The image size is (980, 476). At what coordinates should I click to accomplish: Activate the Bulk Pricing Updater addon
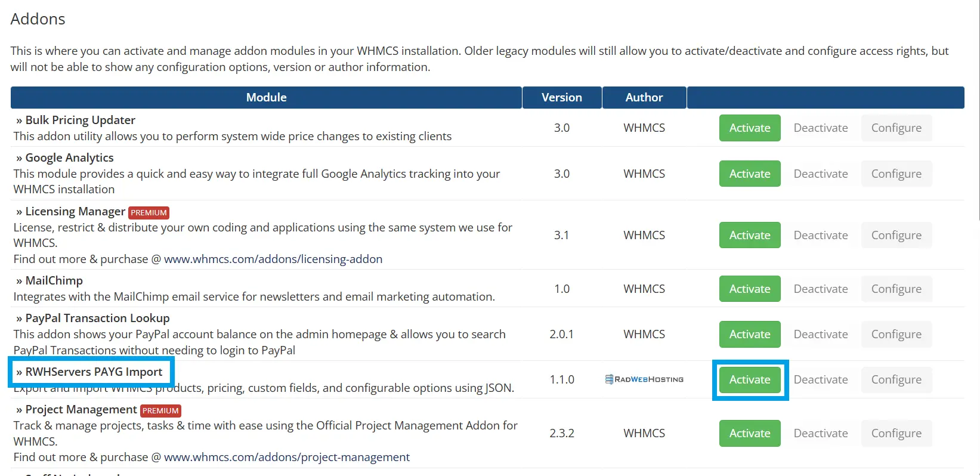tap(750, 128)
